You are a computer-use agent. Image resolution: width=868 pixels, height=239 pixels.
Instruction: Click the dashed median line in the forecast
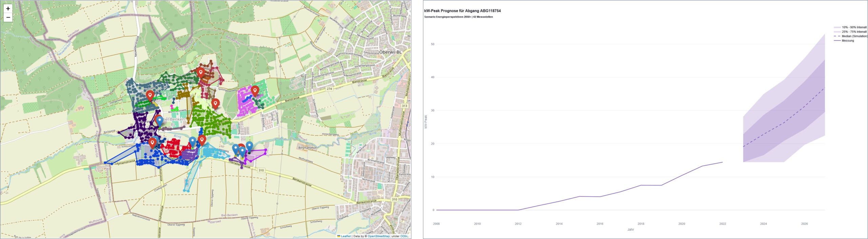coord(784,123)
